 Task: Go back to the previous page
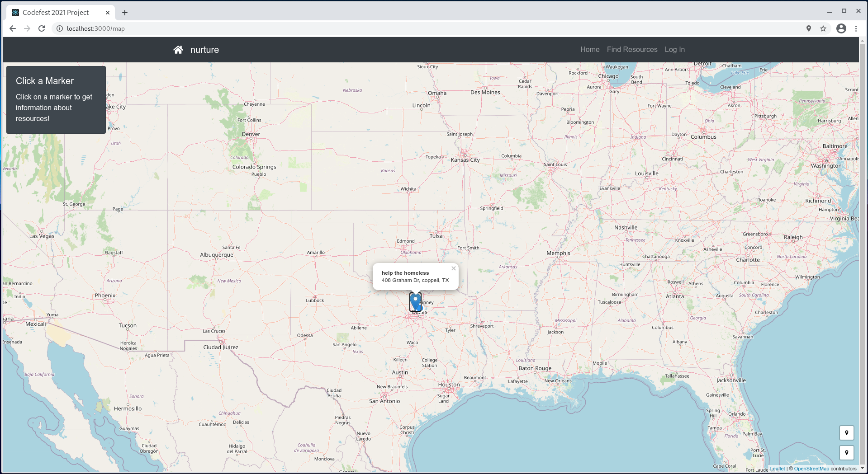tap(13, 28)
